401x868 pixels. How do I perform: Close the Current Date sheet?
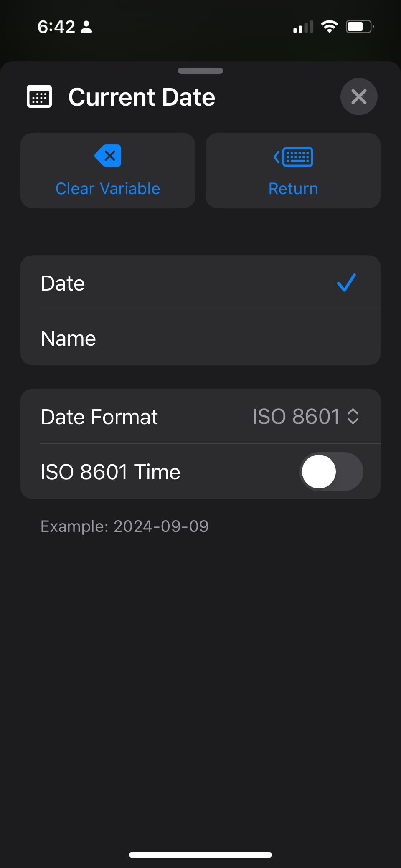(x=359, y=96)
